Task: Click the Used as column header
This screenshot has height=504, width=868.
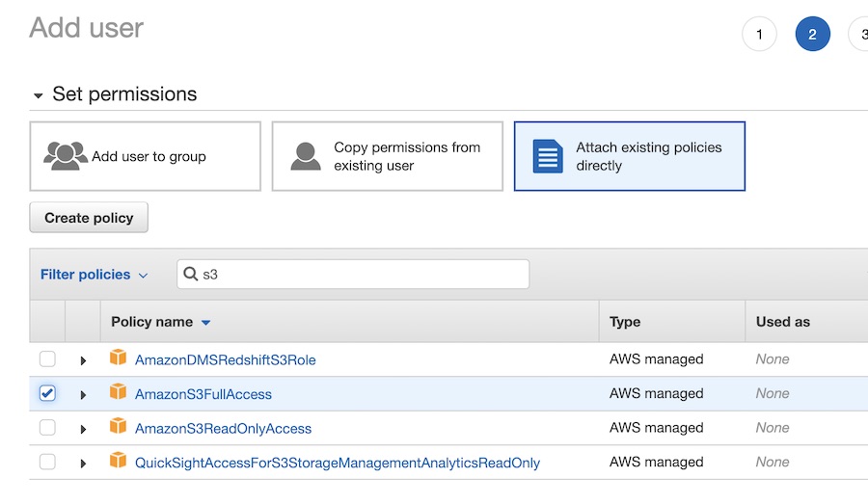Action: [x=783, y=322]
